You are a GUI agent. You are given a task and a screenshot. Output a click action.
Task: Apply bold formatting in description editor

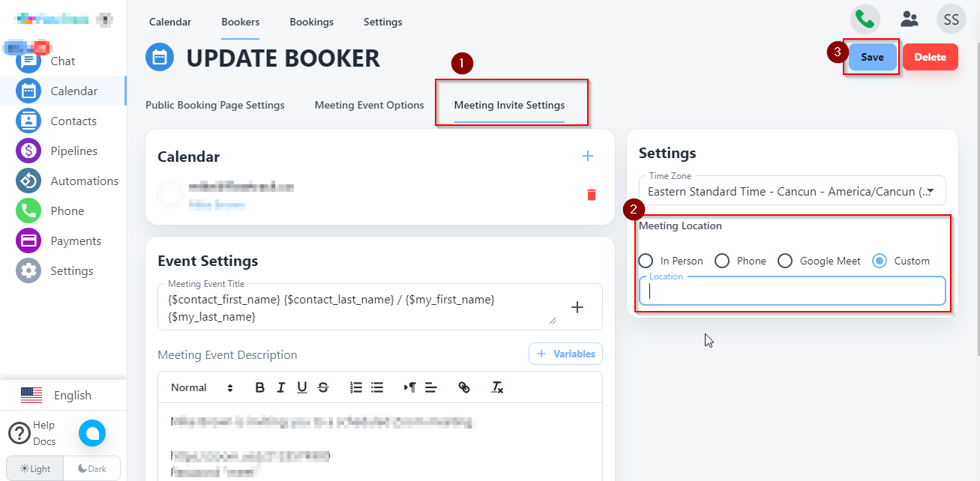pos(260,387)
